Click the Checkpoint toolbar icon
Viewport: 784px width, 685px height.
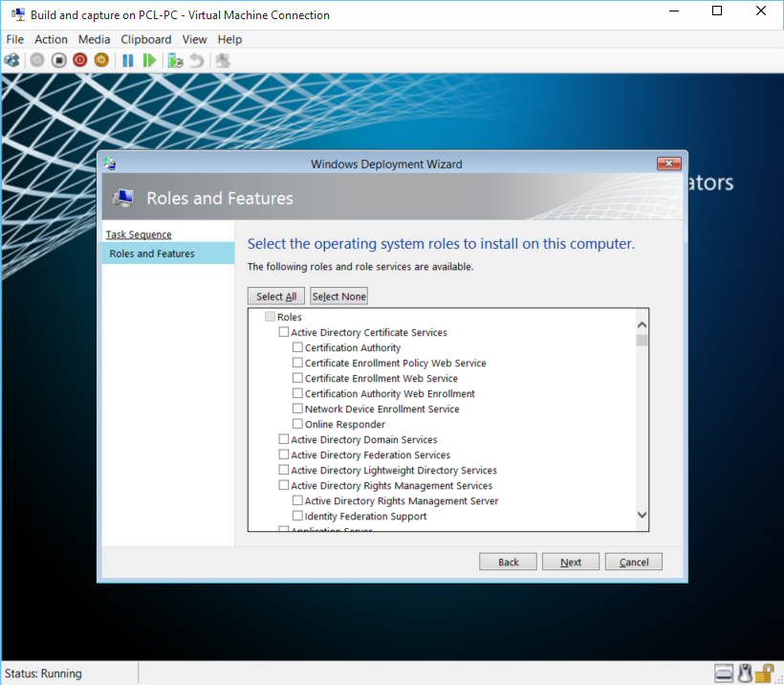175,60
